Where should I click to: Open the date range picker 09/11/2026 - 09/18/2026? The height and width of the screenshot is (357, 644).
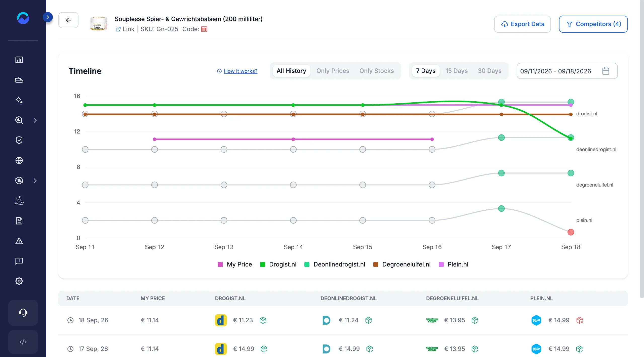click(567, 71)
